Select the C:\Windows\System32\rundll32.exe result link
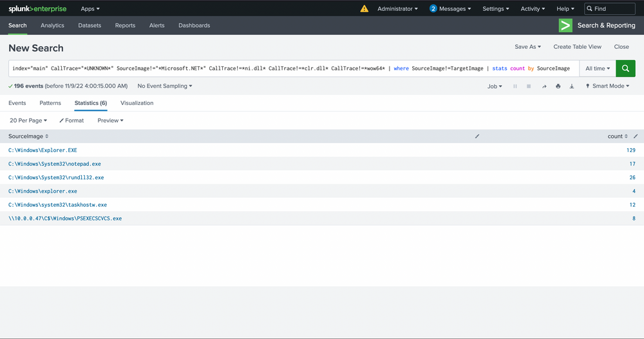The height and width of the screenshot is (339, 644). [56, 177]
